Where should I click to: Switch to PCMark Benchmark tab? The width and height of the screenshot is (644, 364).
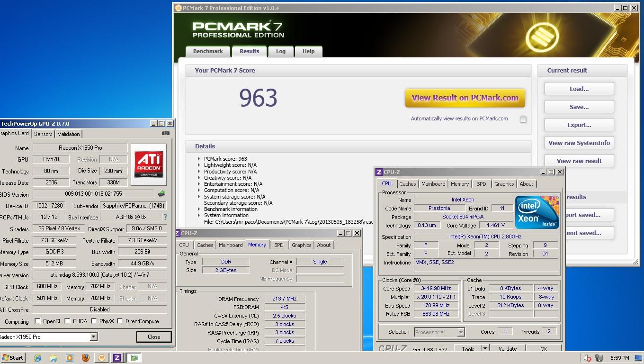click(x=208, y=51)
